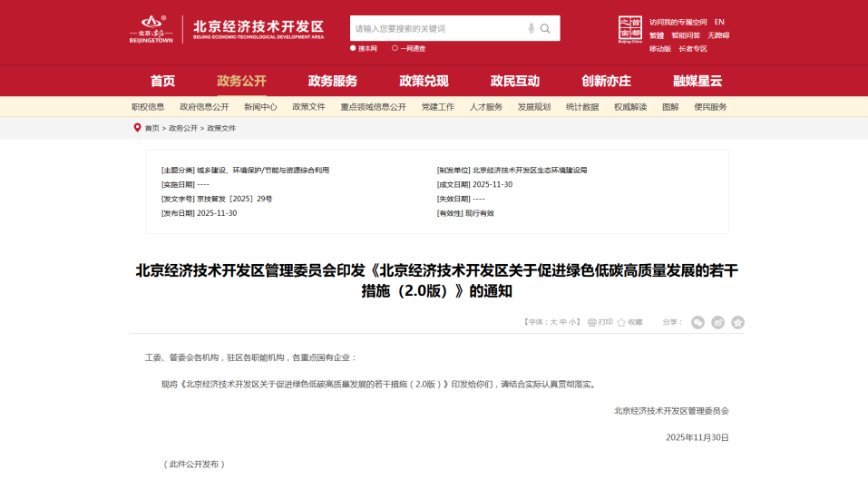Click the print (打印) icon

pyautogui.click(x=591, y=322)
